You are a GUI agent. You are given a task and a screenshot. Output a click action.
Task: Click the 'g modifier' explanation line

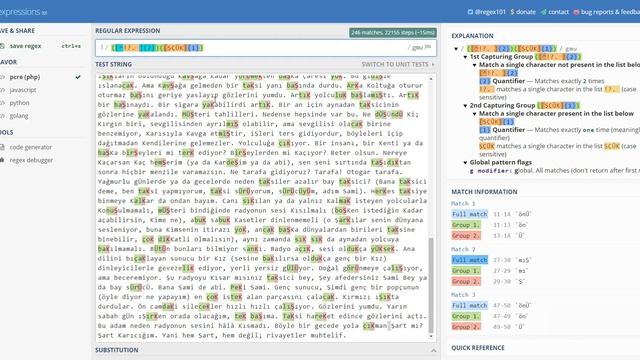[555, 171]
